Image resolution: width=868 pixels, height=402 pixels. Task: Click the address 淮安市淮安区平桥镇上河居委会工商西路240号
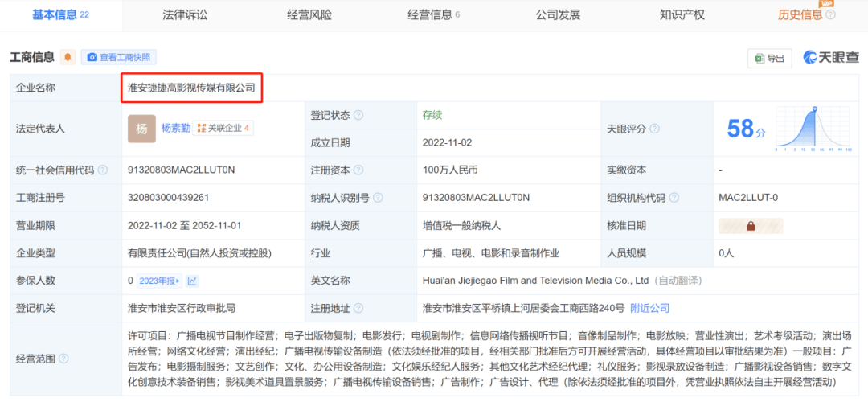pyautogui.click(x=523, y=308)
